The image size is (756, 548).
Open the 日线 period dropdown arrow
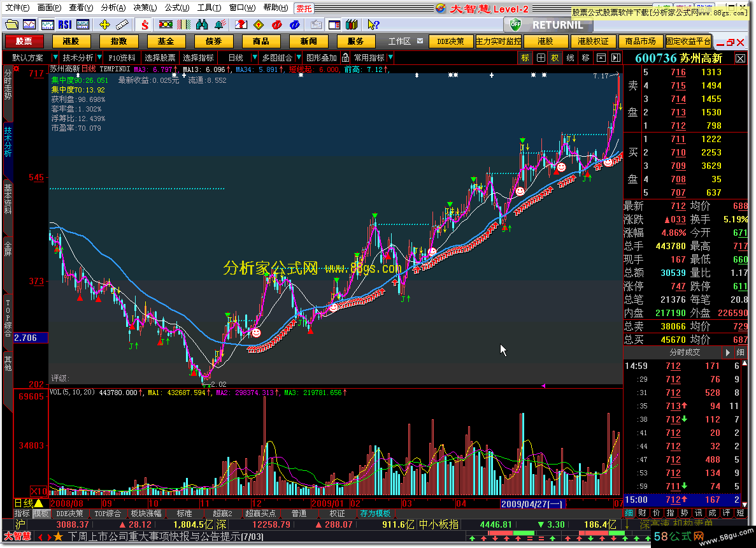click(x=255, y=58)
